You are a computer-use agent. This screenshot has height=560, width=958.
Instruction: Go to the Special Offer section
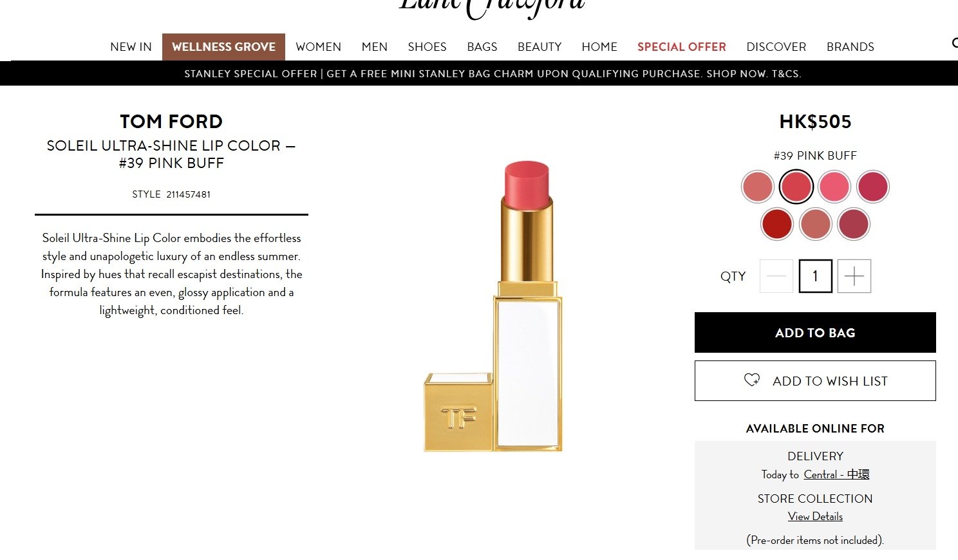tap(682, 47)
